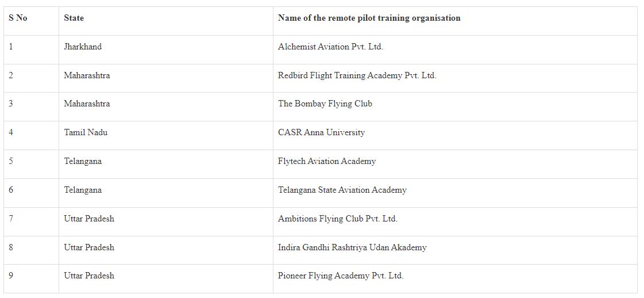The height and width of the screenshot is (298, 644).
Task: Click the 'S No' column header
Action: (x=18, y=18)
